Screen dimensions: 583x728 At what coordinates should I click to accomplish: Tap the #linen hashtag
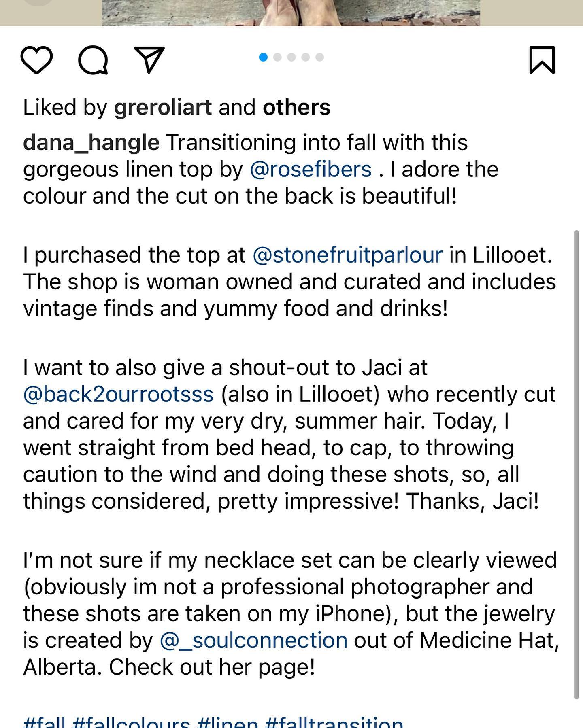(228, 722)
